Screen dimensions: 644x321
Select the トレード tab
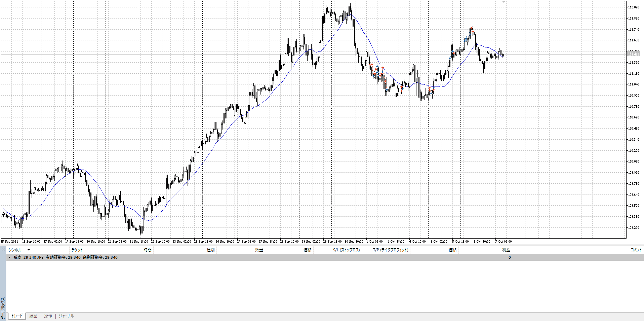17,316
